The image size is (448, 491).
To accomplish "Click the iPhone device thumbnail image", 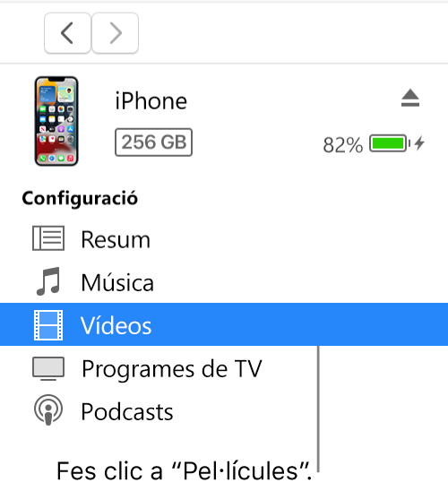I will (x=56, y=121).
